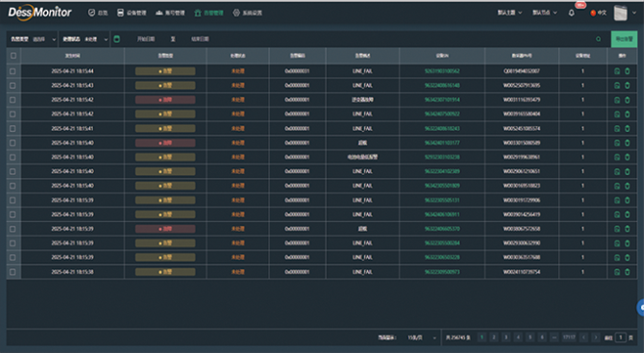The image size is (644, 353).
Task: Click the calendar icon beside the start date
Action: click(x=116, y=39)
